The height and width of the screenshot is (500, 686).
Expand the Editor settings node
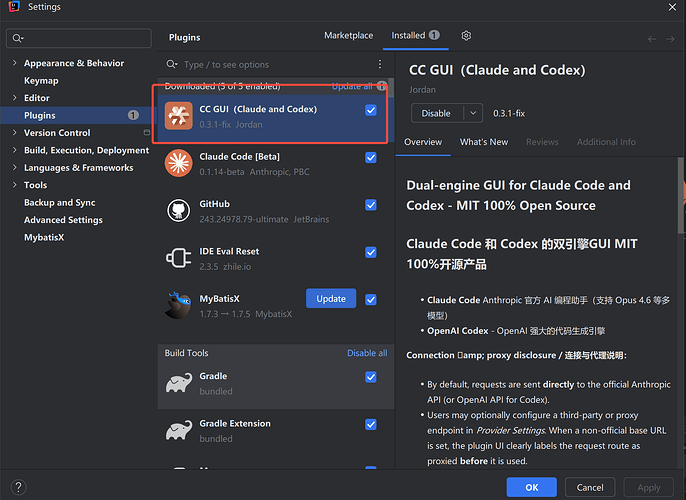(x=14, y=98)
